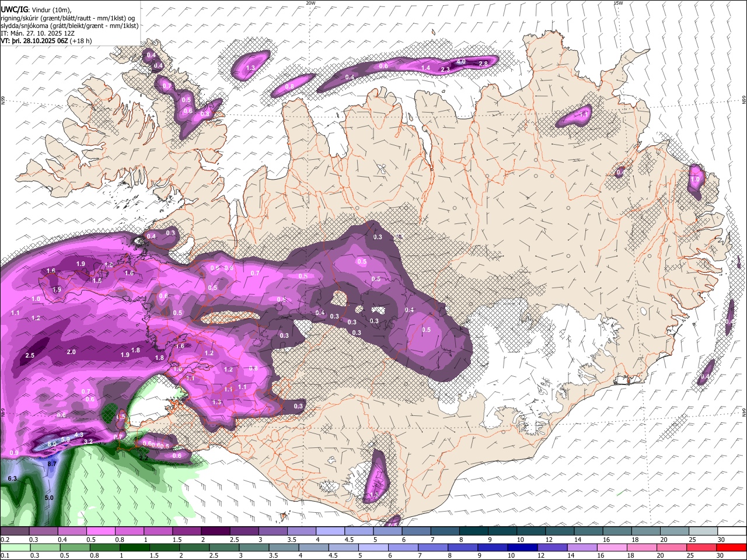Click the navy blue swatch labeled 10 in lower scale
This screenshot has width=747, height=560.
click(521, 547)
